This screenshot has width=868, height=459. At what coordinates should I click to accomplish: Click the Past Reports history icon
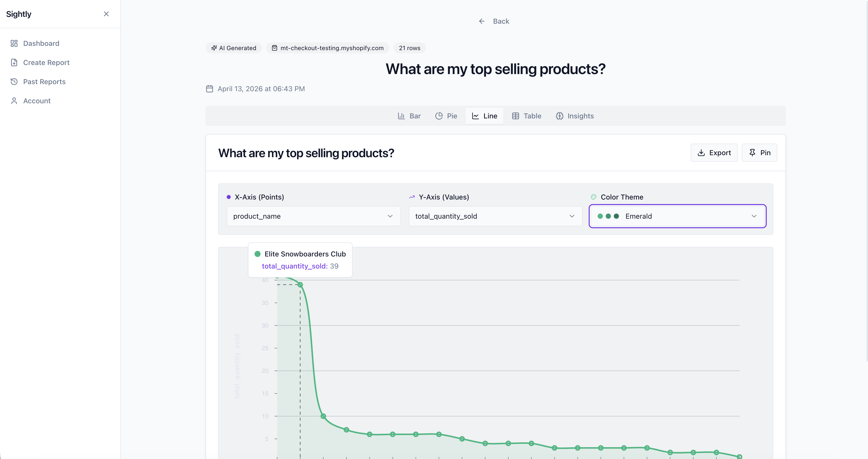click(x=14, y=82)
